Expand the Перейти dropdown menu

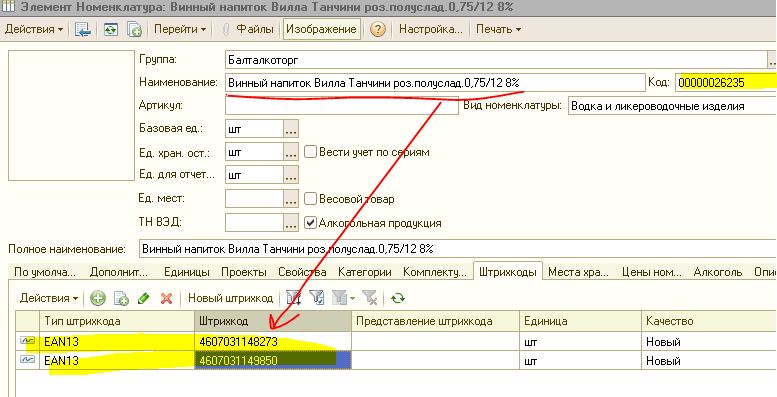(x=180, y=29)
